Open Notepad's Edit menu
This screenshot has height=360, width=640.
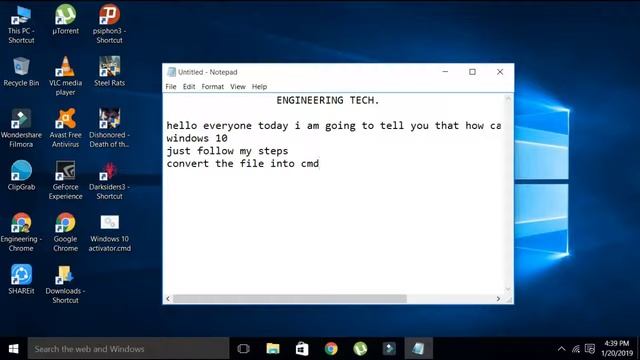189,87
